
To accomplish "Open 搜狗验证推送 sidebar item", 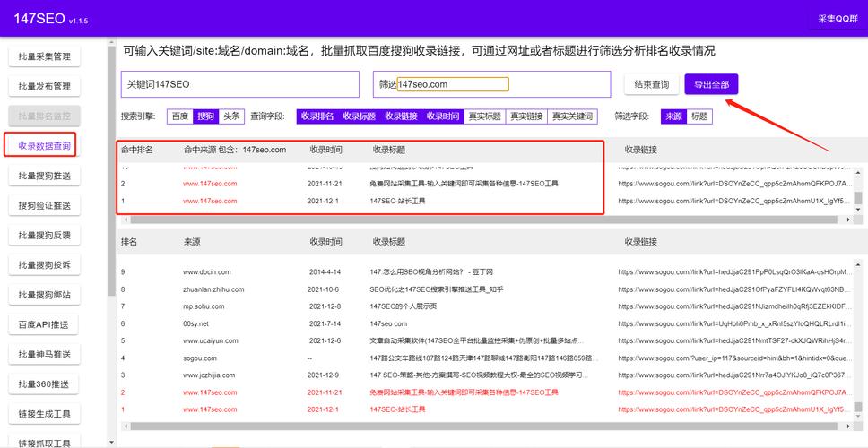I will [x=44, y=206].
